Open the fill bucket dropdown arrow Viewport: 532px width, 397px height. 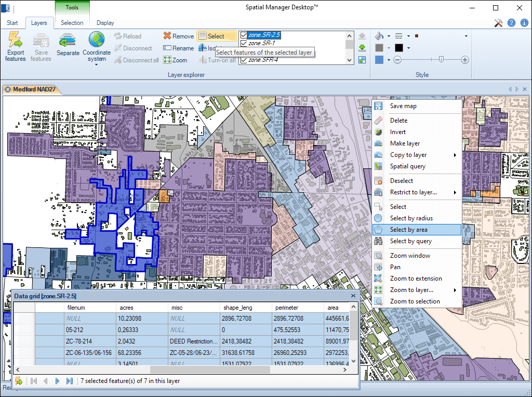(x=389, y=36)
